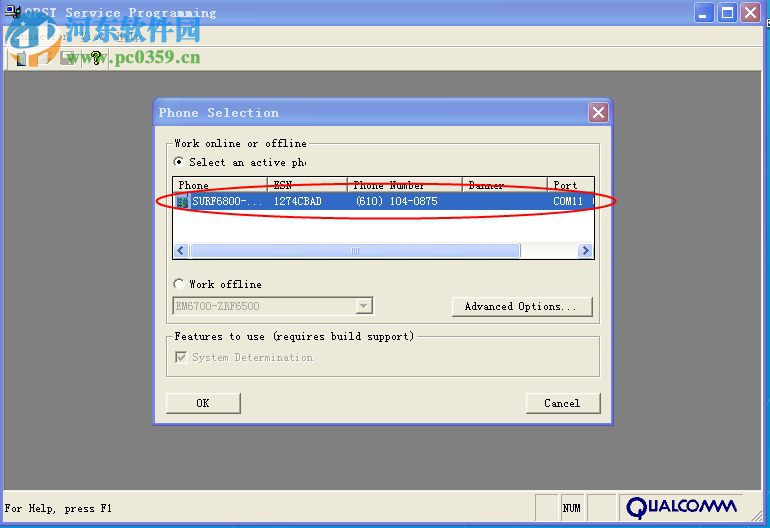This screenshot has height=528, width=770.
Task: Close the Phone Selection dialog
Action: pyautogui.click(x=598, y=113)
